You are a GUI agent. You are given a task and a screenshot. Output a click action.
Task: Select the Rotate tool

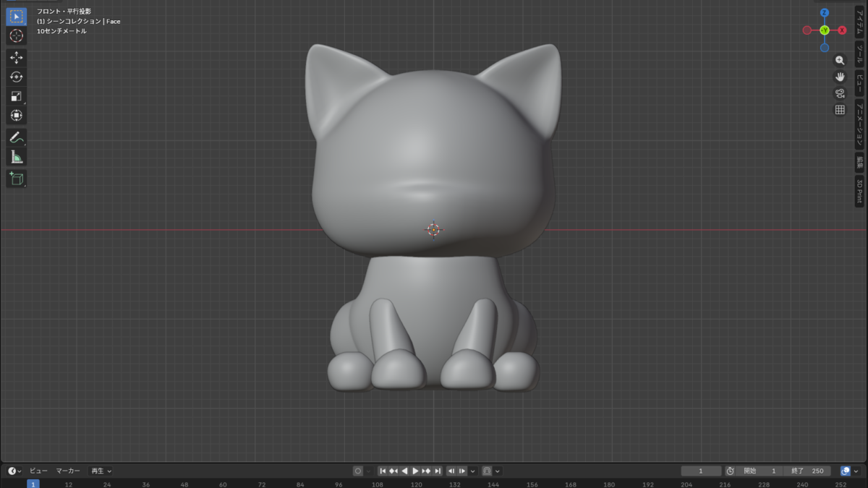(16, 76)
